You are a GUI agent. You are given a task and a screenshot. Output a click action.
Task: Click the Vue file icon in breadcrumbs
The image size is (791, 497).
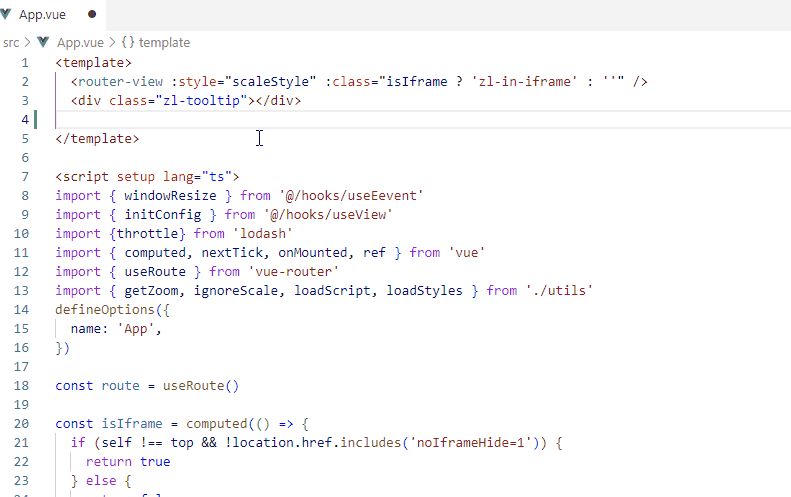[x=43, y=42]
